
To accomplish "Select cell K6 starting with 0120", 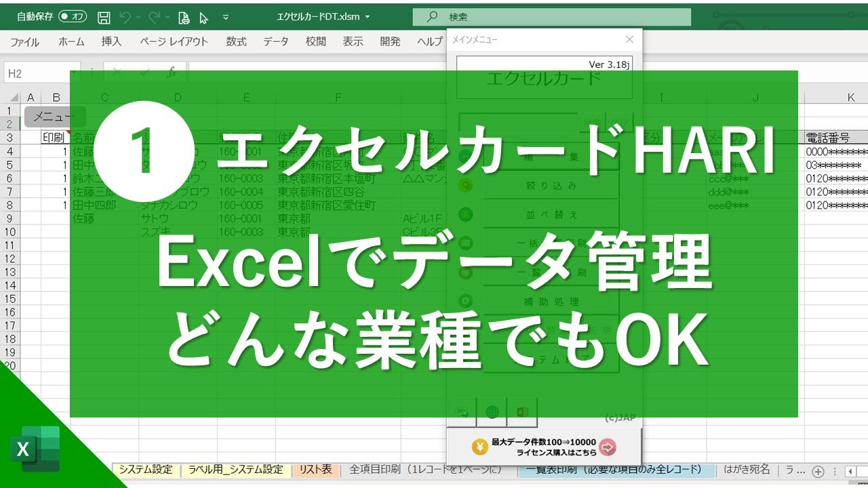I will 836,178.
